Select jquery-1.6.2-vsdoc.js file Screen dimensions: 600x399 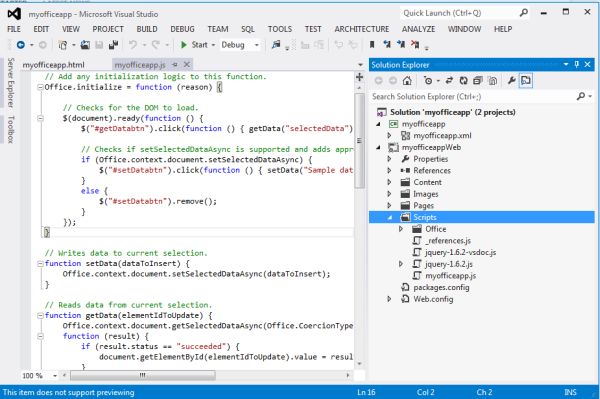(x=460, y=252)
